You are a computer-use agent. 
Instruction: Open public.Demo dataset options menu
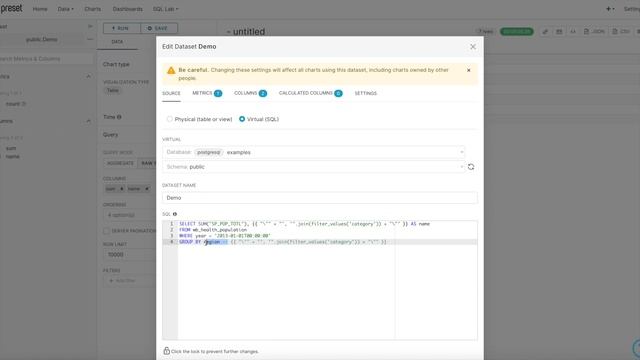pyautogui.click(x=90, y=40)
